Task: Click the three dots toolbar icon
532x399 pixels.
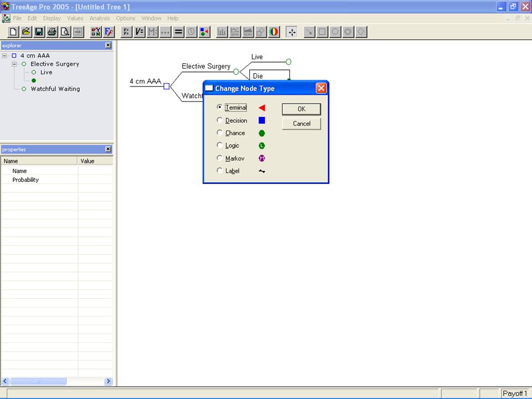Action: click(x=165, y=32)
